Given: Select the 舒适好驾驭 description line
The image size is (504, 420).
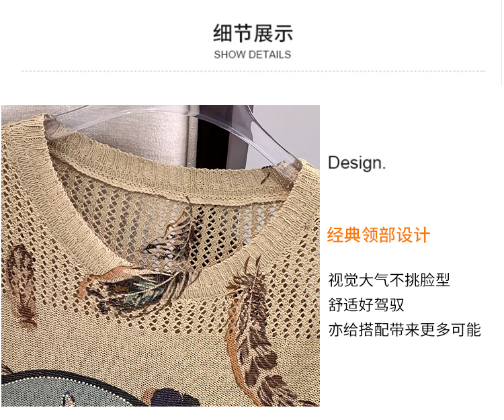Looking at the screenshot, I should [x=366, y=304].
